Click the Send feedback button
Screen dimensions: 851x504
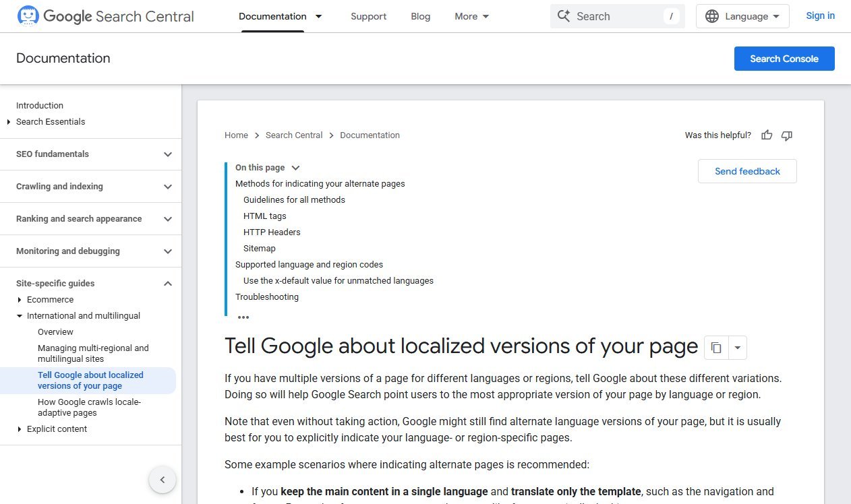pos(747,171)
